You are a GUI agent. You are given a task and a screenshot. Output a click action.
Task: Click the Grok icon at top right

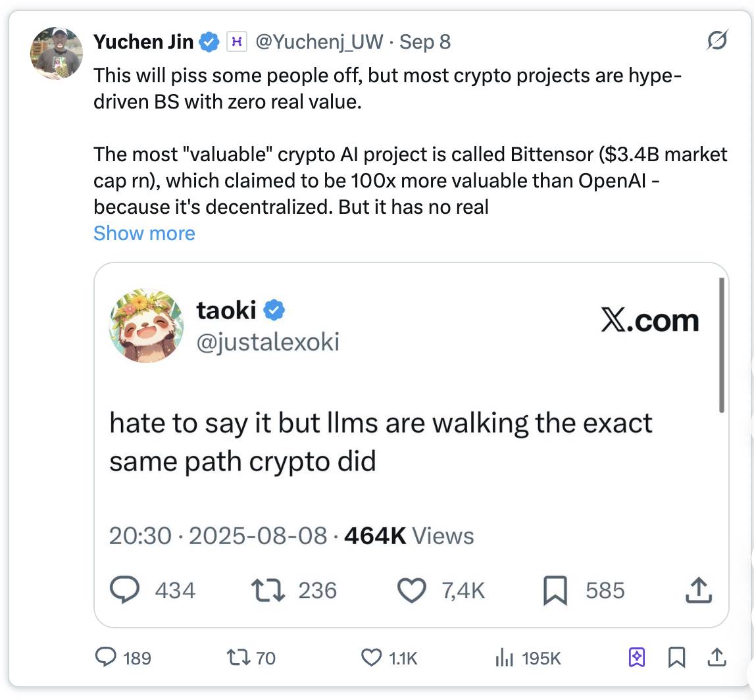point(716,41)
